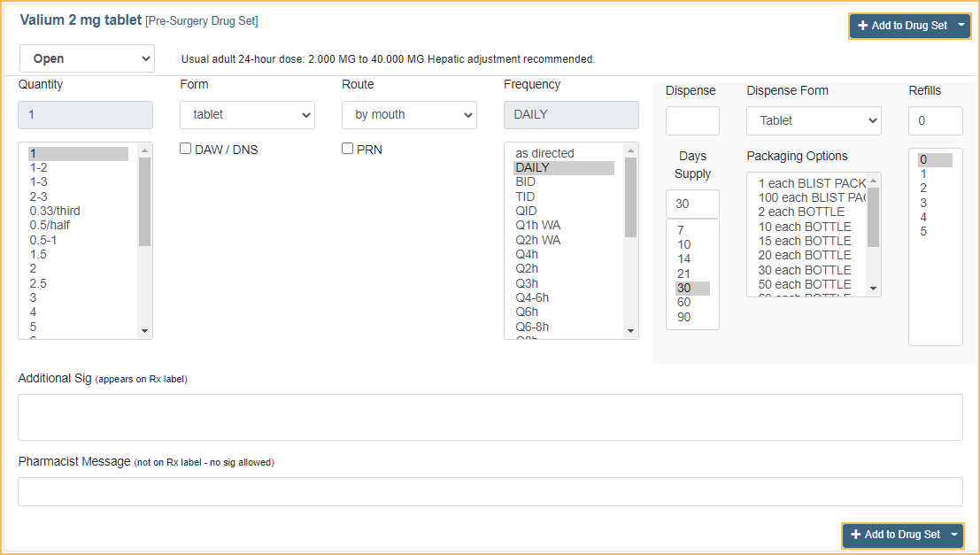Select 3 in the Refills list
Viewport: 980px width, 555px height.
tap(923, 203)
